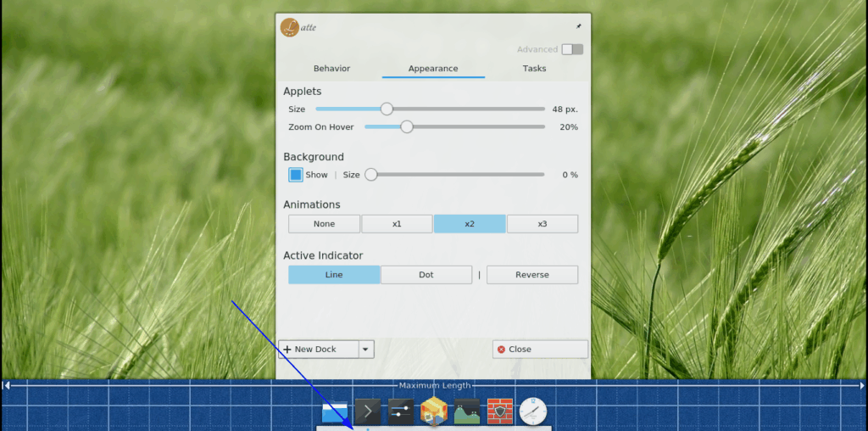Click the Close button
The image size is (868, 431).
coord(540,349)
